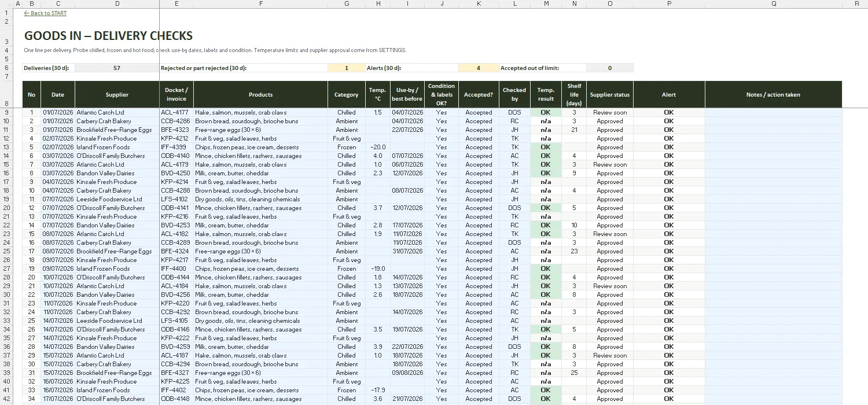
Task: Select docket cell ODB-4148
Action: point(176,399)
